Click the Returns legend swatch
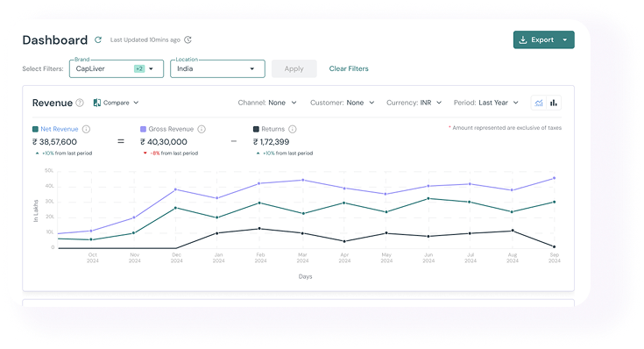 point(256,129)
